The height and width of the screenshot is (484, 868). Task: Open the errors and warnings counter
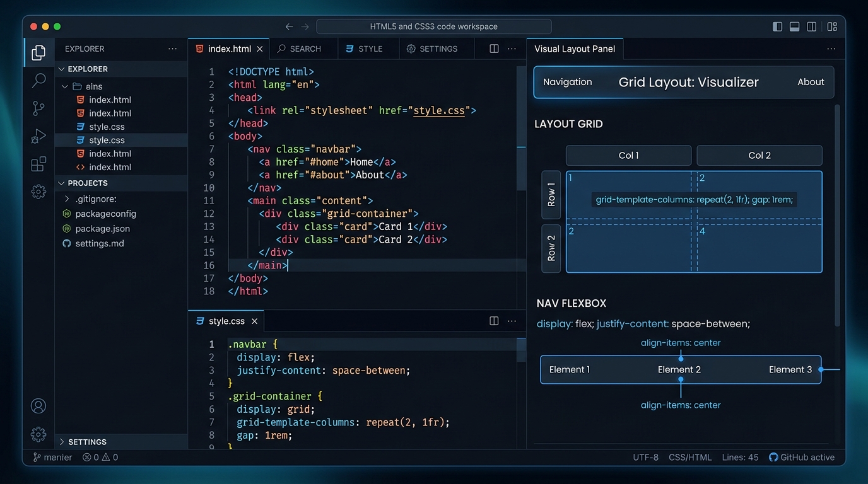(x=100, y=458)
